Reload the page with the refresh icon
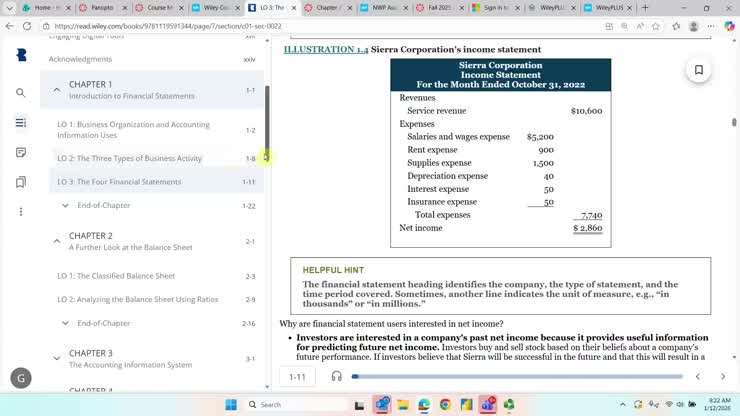 [27, 26]
